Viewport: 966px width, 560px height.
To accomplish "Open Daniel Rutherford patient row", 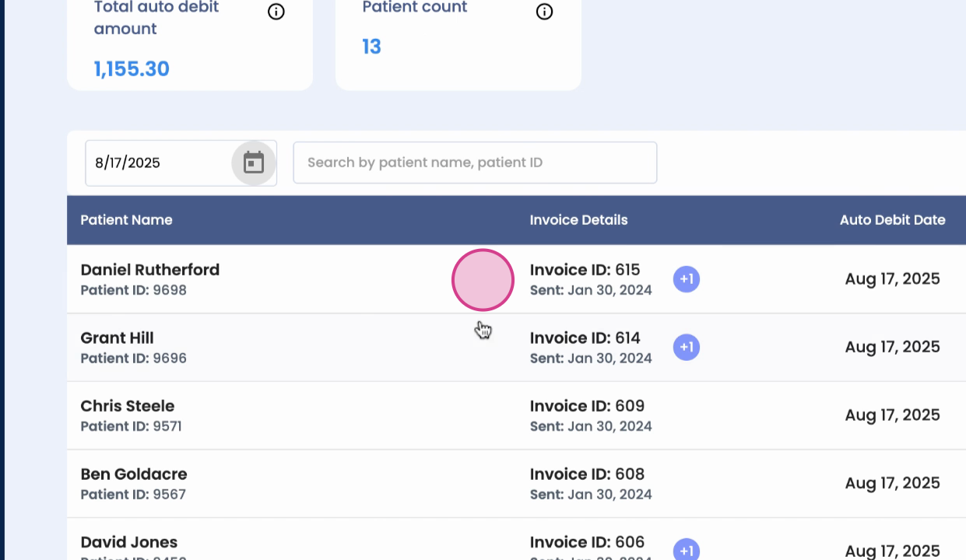I will [516, 279].
